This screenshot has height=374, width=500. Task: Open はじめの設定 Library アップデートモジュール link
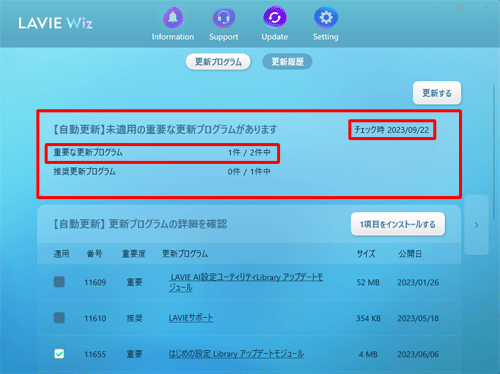(236, 354)
